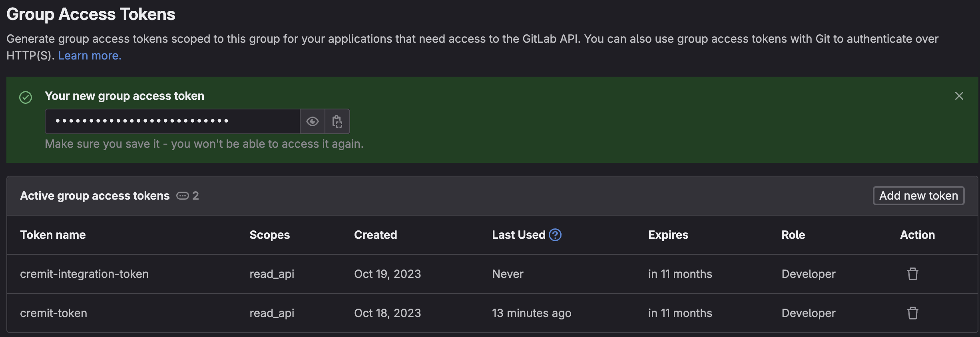Revoke cremit-token with the trash icon
Screen dimensions: 980x337
pyautogui.click(x=912, y=313)
